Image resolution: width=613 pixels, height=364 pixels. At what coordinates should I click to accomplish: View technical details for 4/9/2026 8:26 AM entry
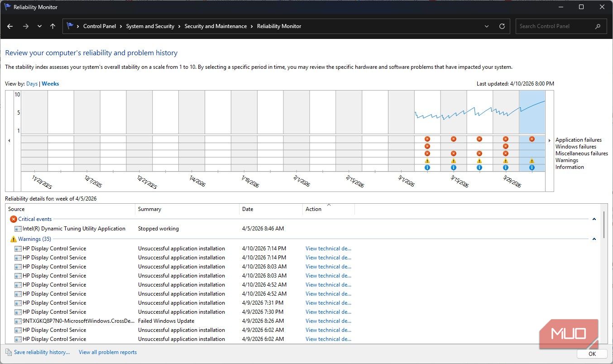pyautogui.click(x=328, y=321)
